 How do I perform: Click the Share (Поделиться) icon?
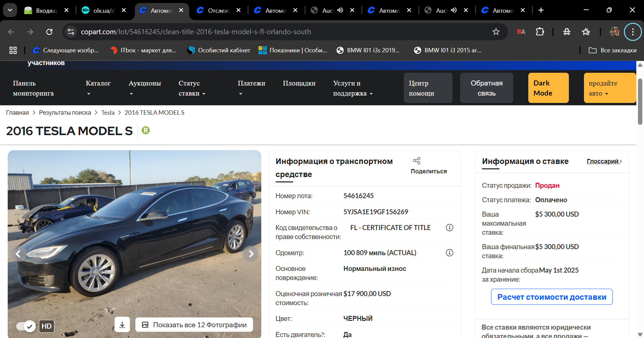(x=417, y=161)
